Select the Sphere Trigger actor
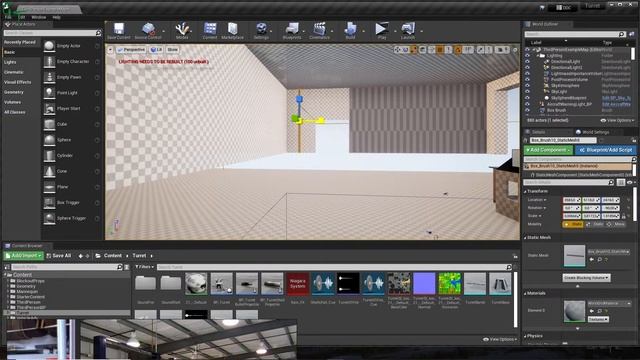This screenshot has height=360, width=640. (72, 218)
